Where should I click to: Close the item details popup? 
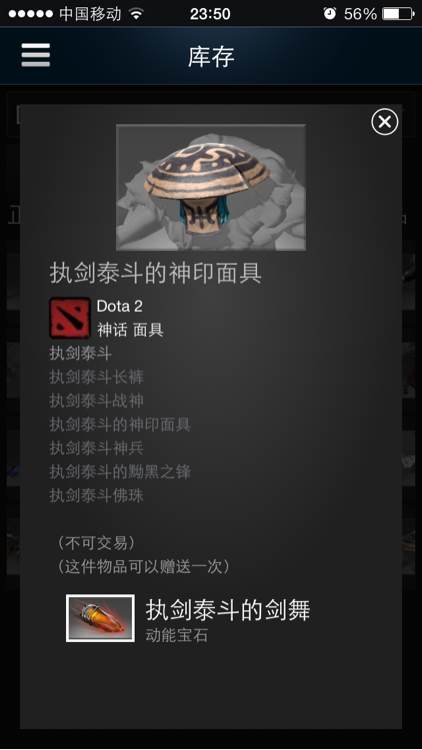(385, 122)
